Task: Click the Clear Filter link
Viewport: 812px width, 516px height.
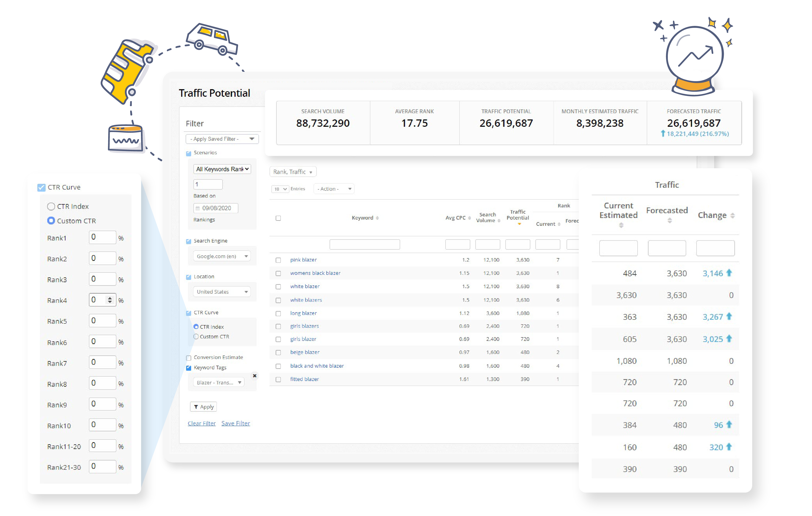Action: pos(202,423)
